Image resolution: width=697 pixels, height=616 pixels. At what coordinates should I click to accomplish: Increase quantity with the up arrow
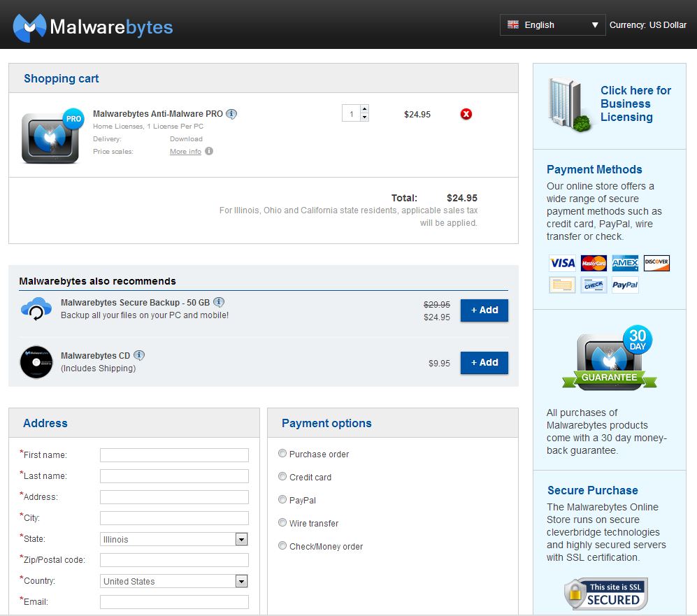click(364, 109)
